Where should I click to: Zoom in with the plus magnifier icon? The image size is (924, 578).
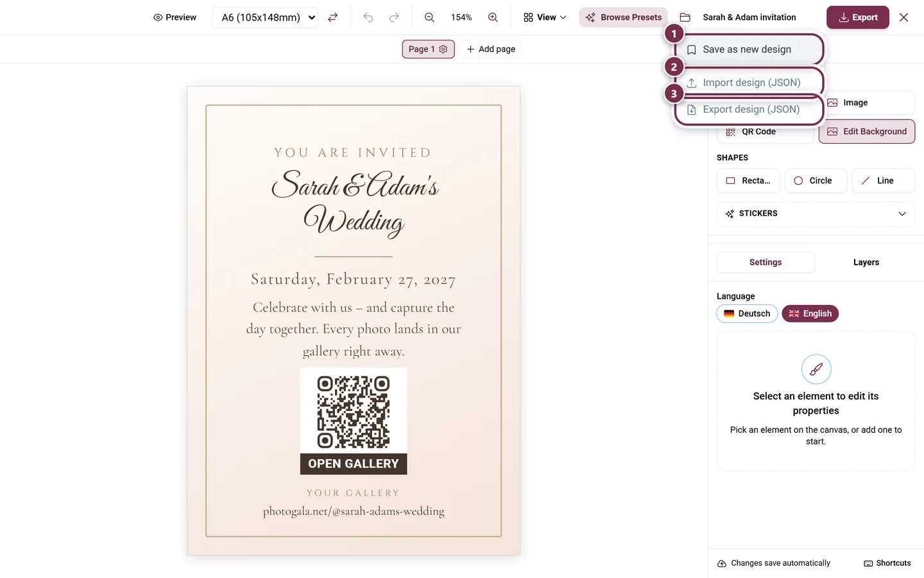(493, 17)
